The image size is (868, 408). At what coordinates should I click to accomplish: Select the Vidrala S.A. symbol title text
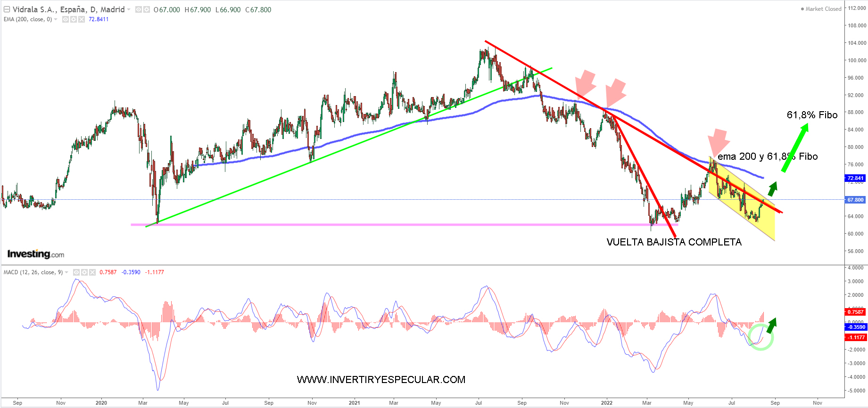[x=68, y=9]
